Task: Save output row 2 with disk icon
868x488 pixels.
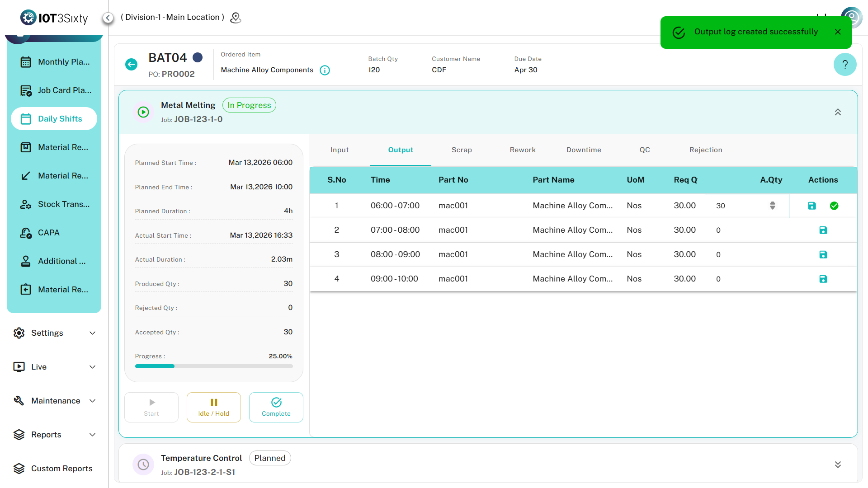Action: coord(823,230)
